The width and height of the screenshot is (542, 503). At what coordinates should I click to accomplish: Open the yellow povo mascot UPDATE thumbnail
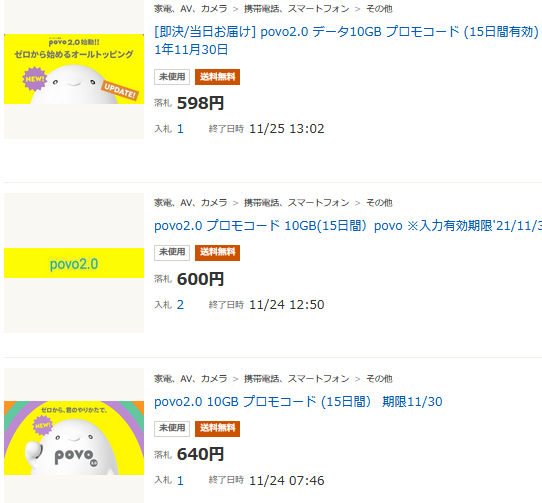74,69
